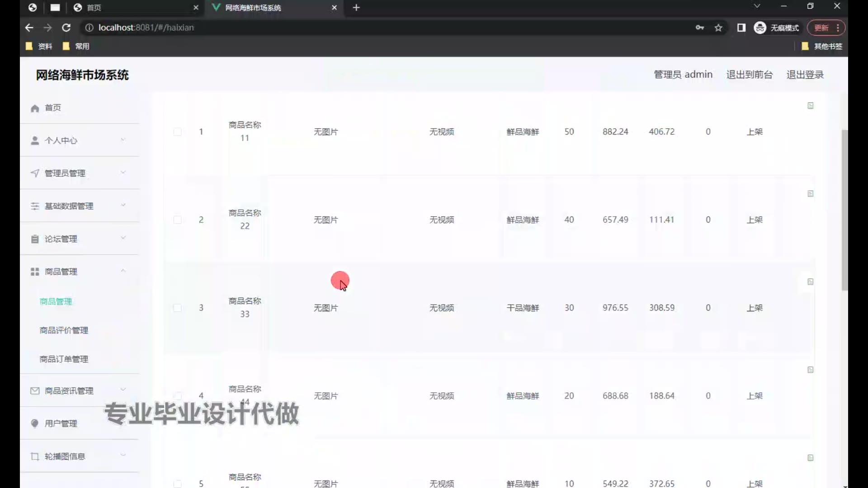Bookmark this page with the star icon
Viewport: 868px width, 488px height.
point(718,28)
